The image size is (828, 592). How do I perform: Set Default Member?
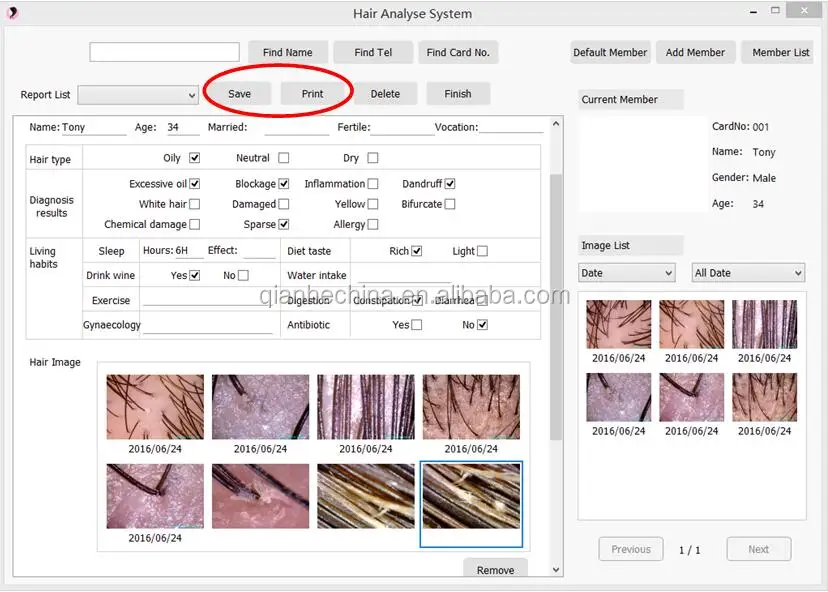pos(610,51)
